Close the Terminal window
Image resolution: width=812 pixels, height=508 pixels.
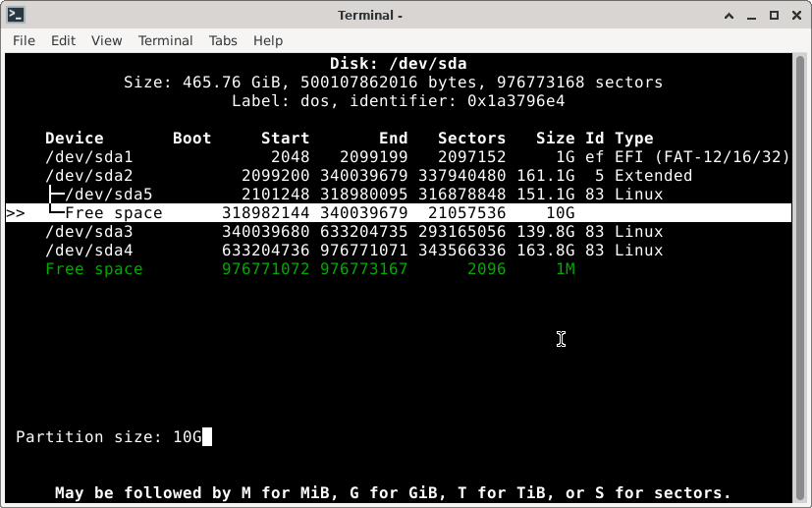794,15
